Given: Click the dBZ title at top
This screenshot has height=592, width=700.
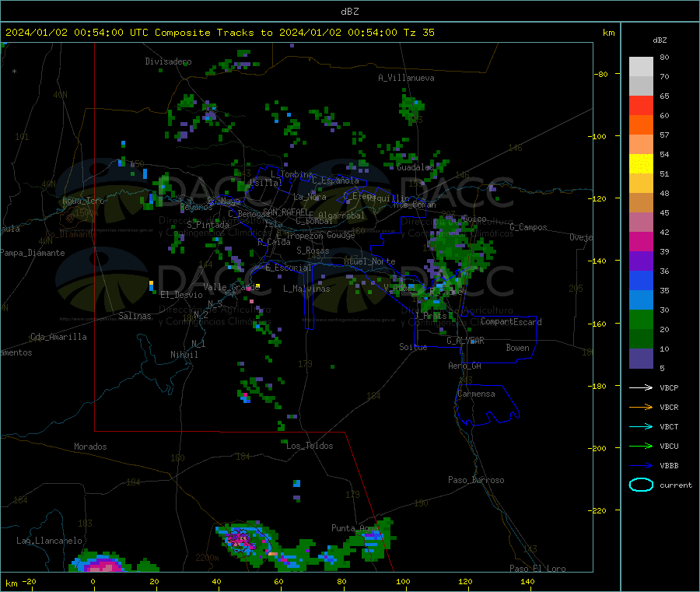Looking at the screenshot, I should 349,12.
